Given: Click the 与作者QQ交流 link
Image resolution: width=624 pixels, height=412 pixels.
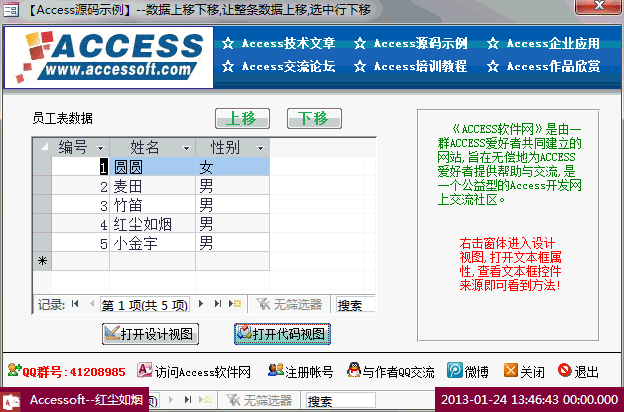Looking at the screenshot, I should click(x=398, y=372).
